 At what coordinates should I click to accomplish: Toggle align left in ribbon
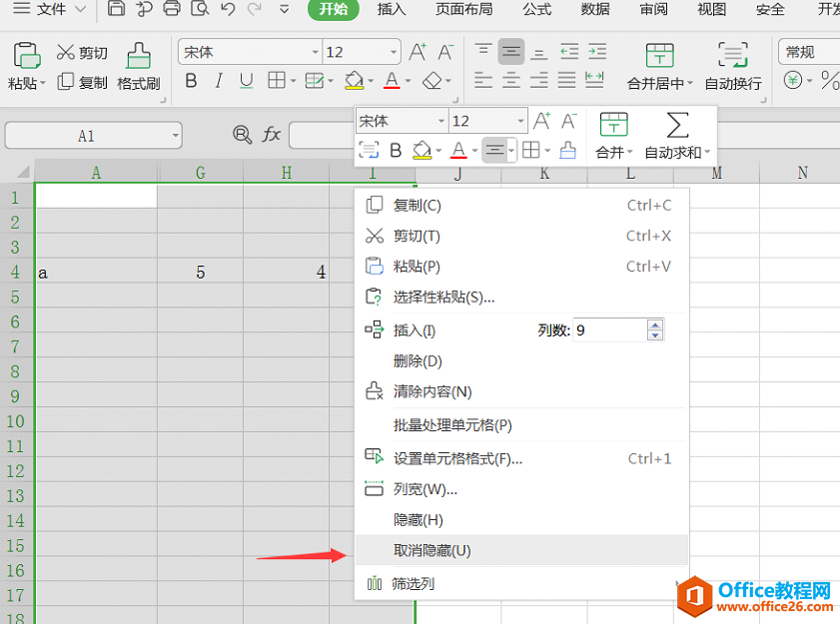click(483, 80)
